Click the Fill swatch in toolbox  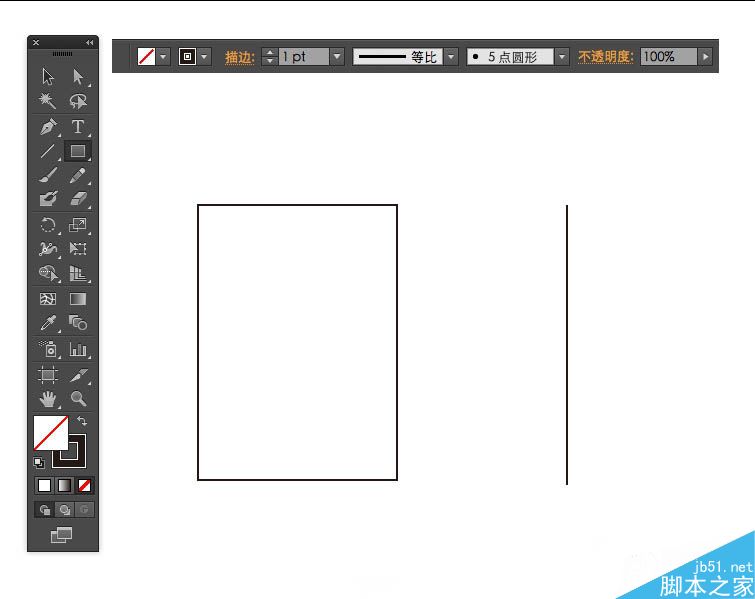pyautogui.click(x=51, y=433)
